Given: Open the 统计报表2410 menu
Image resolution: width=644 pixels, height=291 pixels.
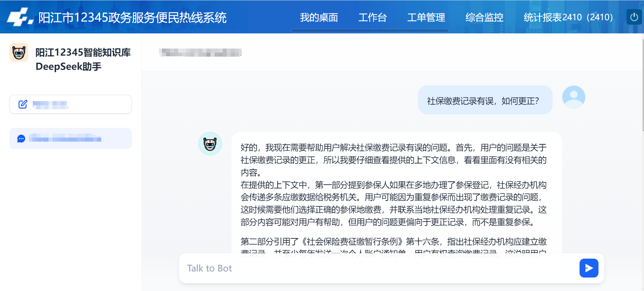Looking at the screenshot, I should click(568, 17).
